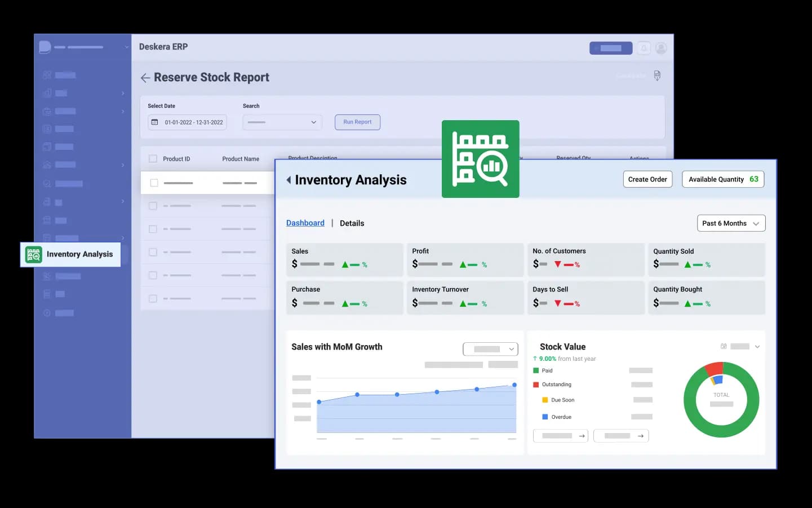Click the calendar icon in Stock Value card
This screenshot has height=508, width=812.
click(724, 346)
